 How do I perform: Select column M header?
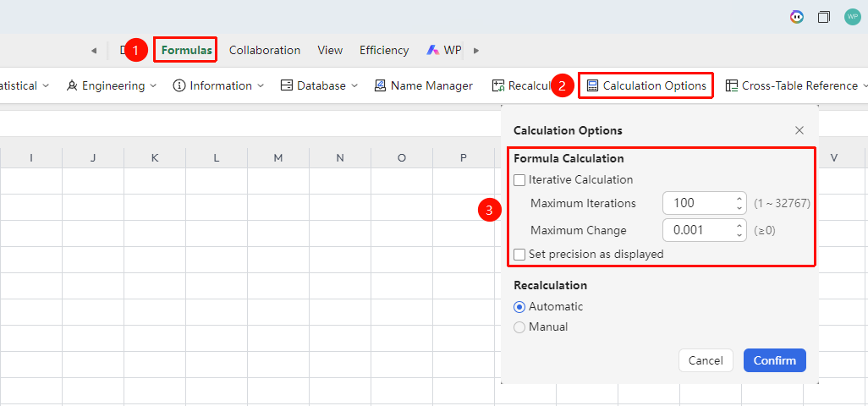click(x=278, y=158)
